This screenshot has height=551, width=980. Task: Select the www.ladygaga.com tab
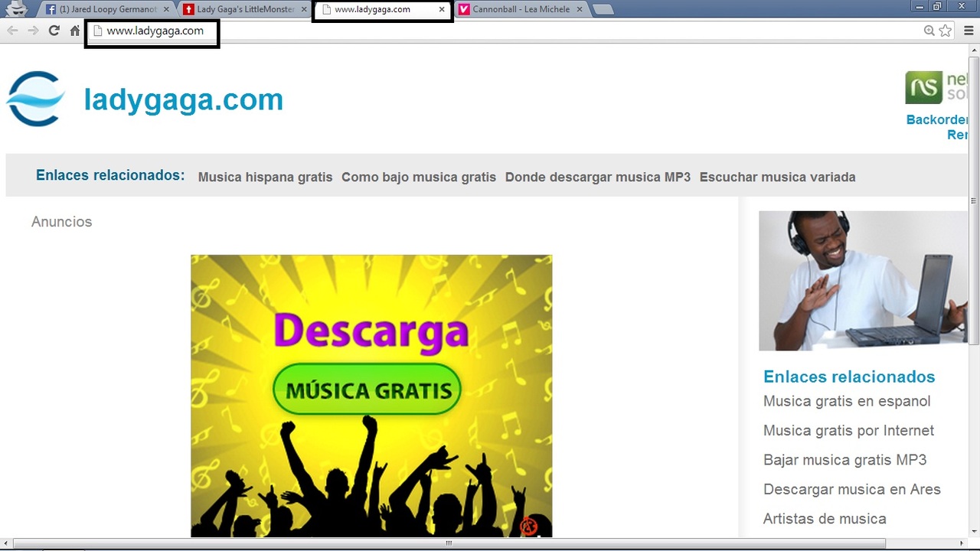click(x=382, y=9)
